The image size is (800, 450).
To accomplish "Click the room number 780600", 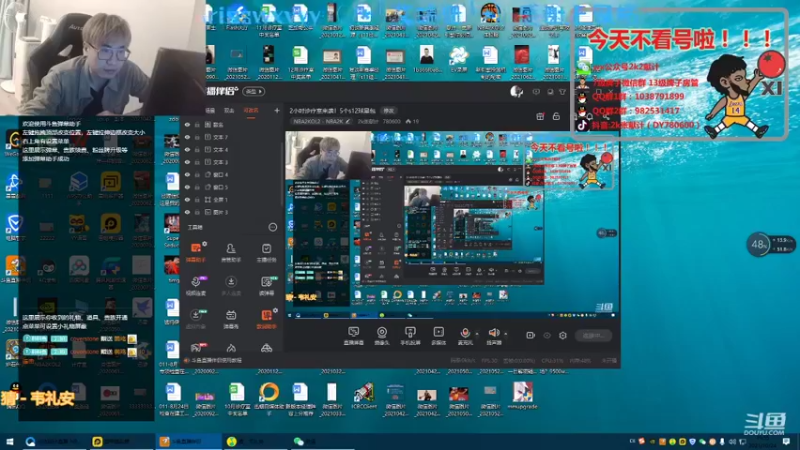I will coord(391,121).
